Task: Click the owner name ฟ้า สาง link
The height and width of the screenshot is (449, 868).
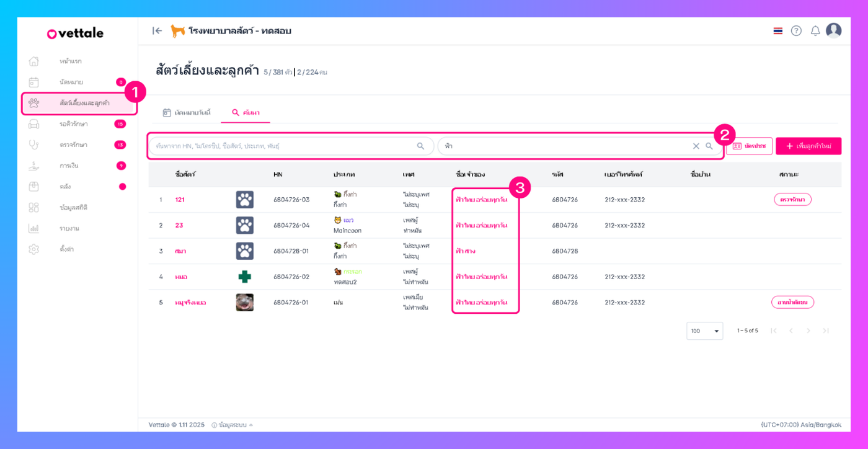Action: 466,251
